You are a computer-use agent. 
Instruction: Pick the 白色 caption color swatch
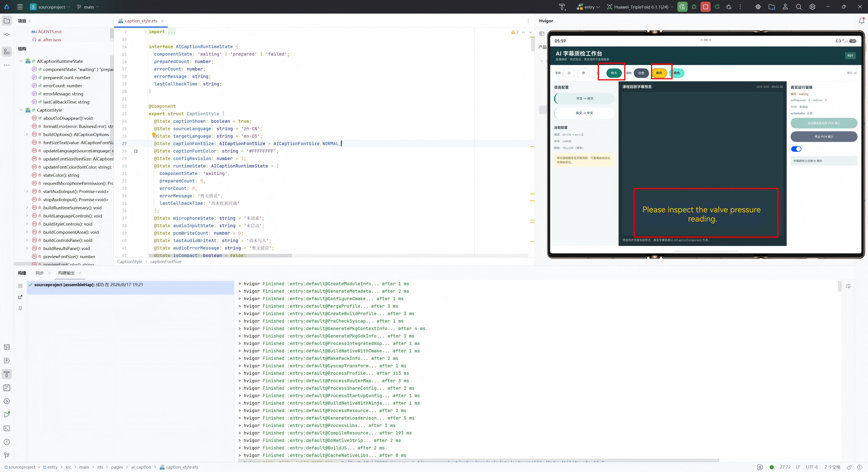click(x=641, y=73)
